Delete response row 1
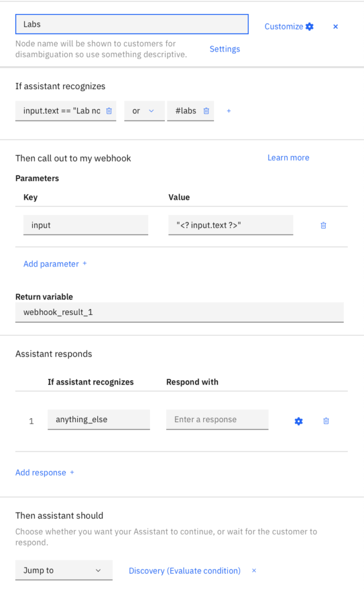Image resolution: width=364 pixels, height=593 pixels. point(326,421)
